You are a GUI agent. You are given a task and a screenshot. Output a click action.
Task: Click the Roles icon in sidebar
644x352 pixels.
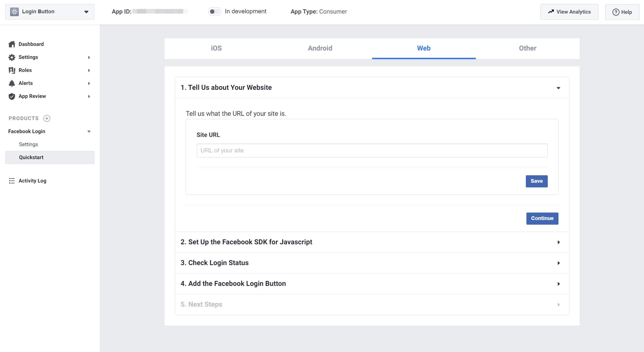coord(12,70)
